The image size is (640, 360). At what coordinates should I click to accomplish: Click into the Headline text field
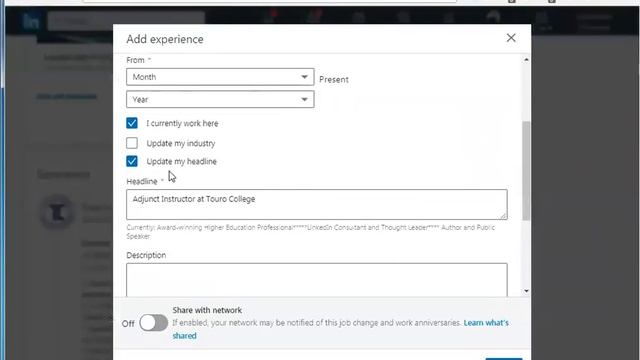pos(317,204)
